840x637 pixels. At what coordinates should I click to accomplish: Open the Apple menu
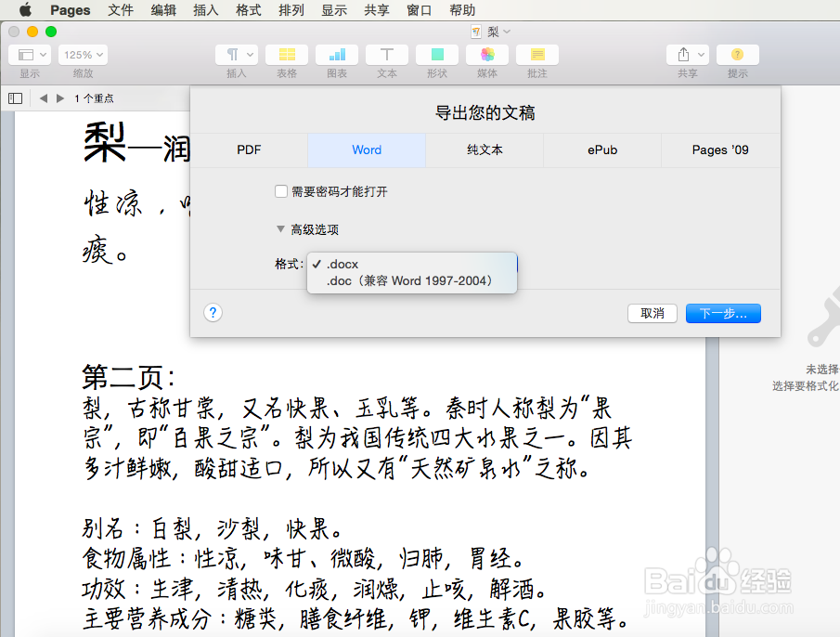point(25,9)
